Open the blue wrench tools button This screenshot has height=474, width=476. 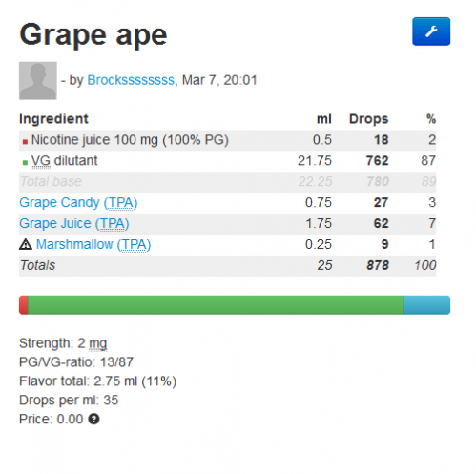[x=431, y=31]
